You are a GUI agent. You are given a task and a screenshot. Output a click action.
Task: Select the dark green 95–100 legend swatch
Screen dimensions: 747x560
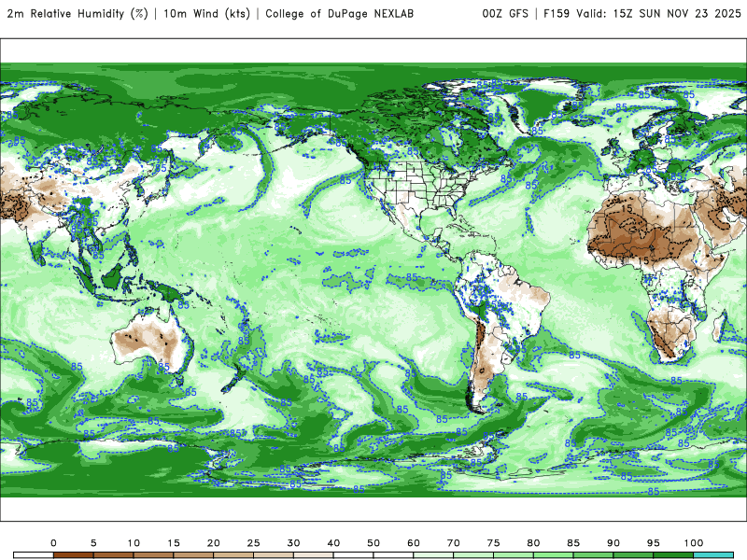pyautogui.click(x=673, y=555)
